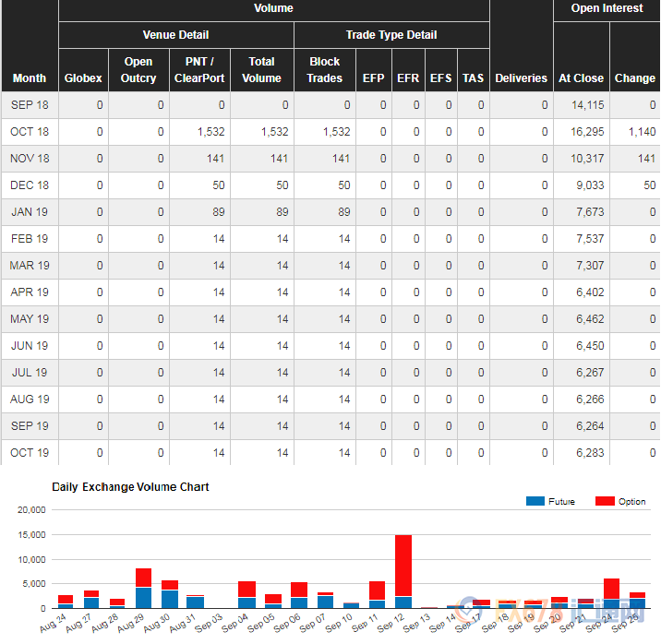Click the At Close column header
Screen dimensions: 661x644
tap(581, 78)
